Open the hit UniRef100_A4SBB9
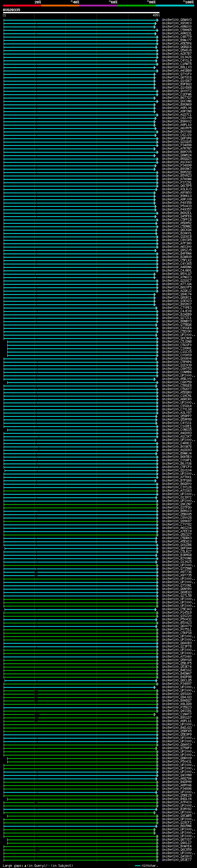This screenshot has height=868, width=197. [177, 71]
